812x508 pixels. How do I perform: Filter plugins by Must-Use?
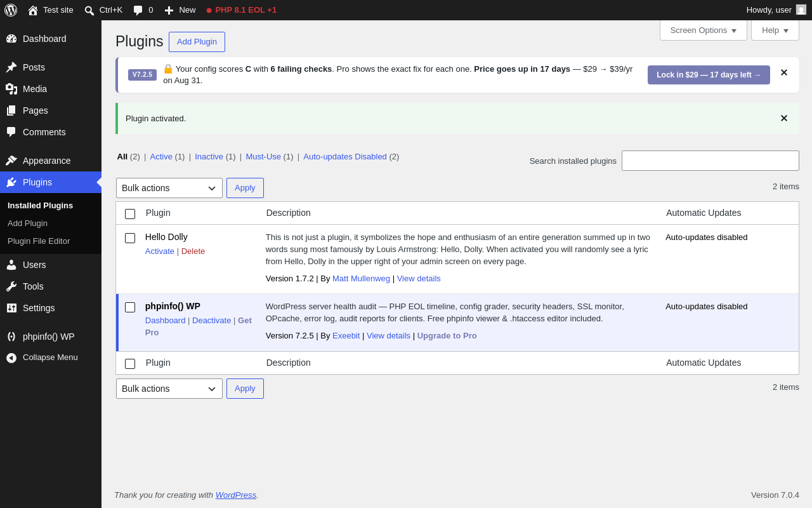[x=263, y=157]
